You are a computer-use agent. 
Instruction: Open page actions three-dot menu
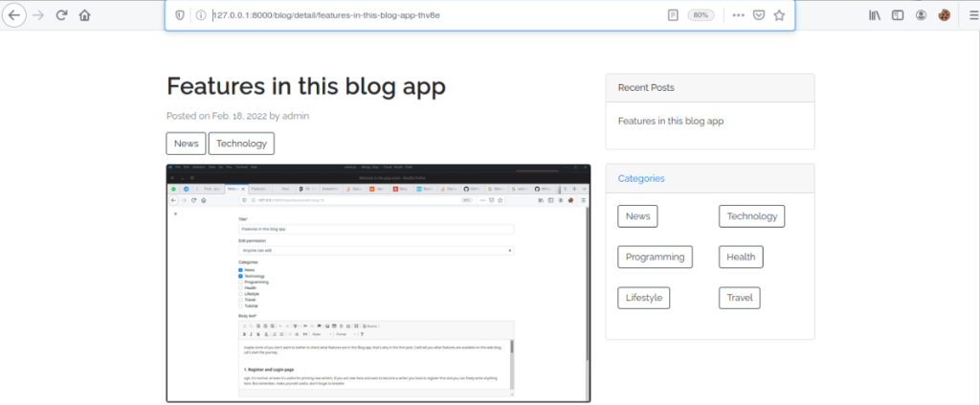click(738, 15)
